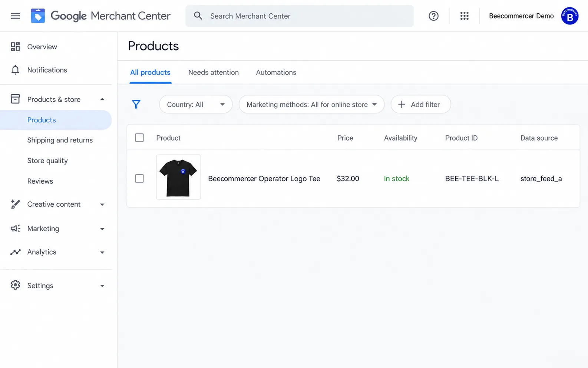Switch to the All products tab
The image size is (588, 368).
pos(150,72)
